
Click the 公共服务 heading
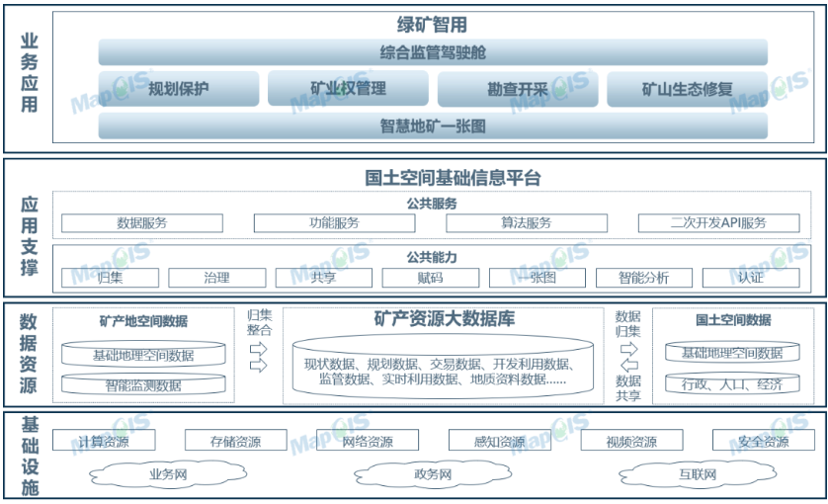(432, 204)
